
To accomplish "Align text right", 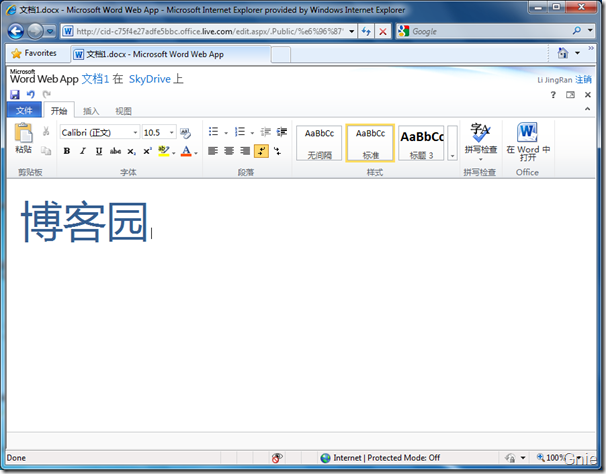I will click(245, 151).
